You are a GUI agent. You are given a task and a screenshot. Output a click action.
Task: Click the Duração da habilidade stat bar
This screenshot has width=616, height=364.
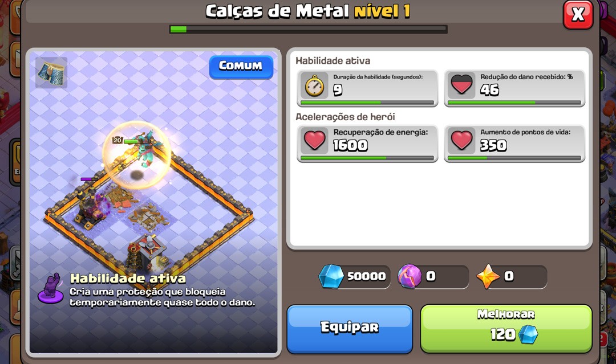pos(367,103)
